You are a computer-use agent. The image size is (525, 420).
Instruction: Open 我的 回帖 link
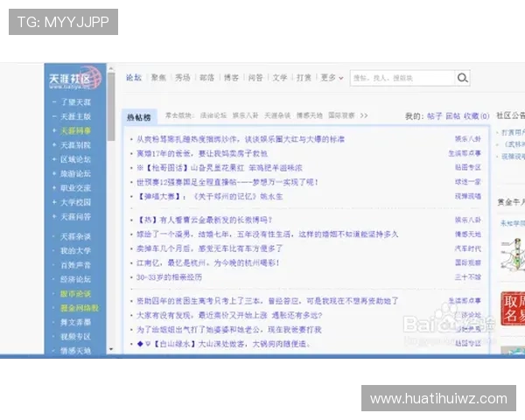452,116
